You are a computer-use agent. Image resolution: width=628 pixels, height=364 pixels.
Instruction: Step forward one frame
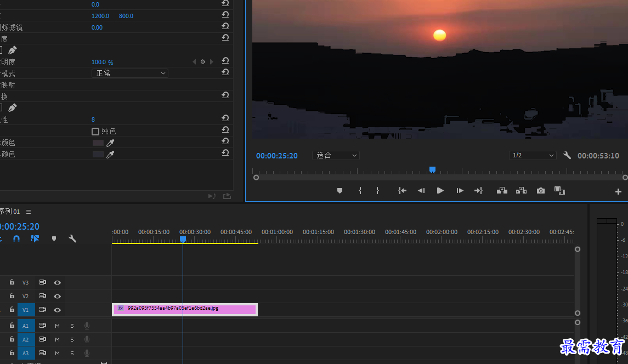[460, 191]
